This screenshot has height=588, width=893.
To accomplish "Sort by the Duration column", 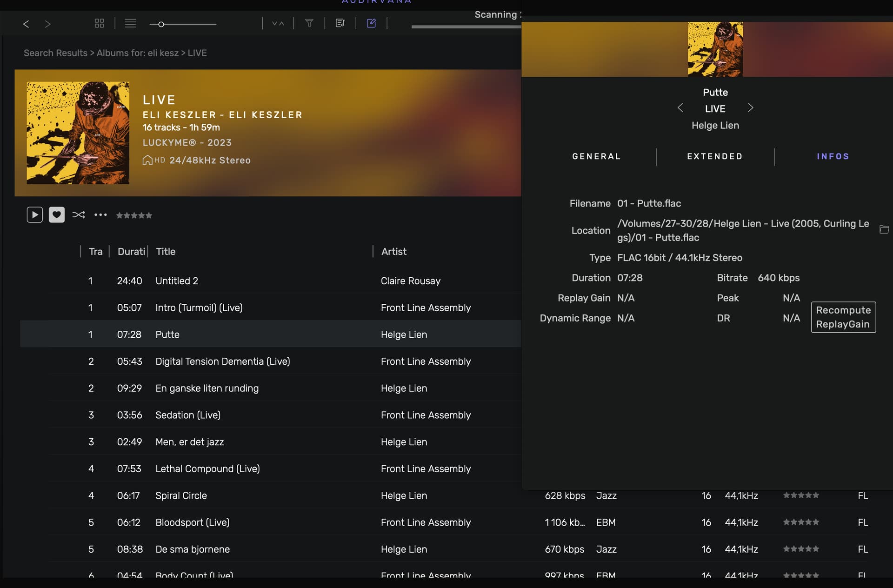I will 131,252.
